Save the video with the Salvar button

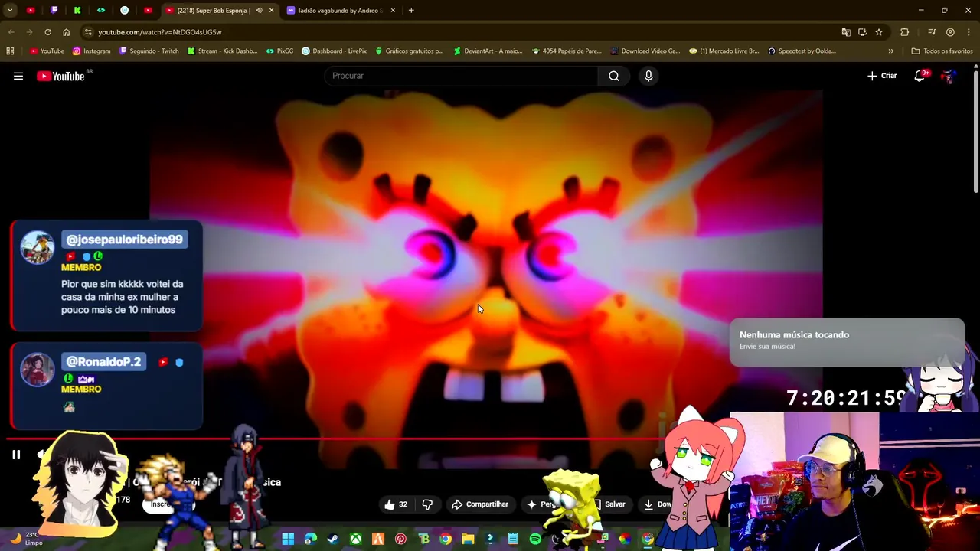point(614,504)
